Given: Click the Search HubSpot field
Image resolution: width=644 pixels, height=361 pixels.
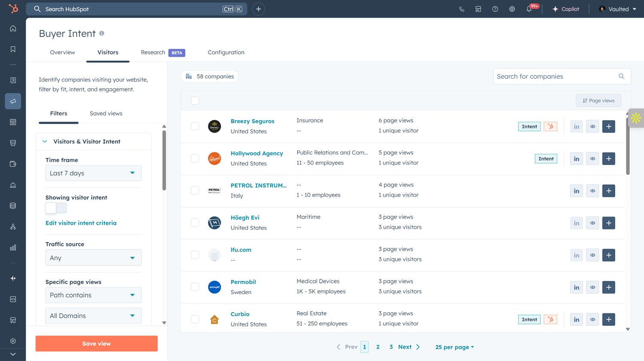Looking at the screenshot, I should click(137, 9).
